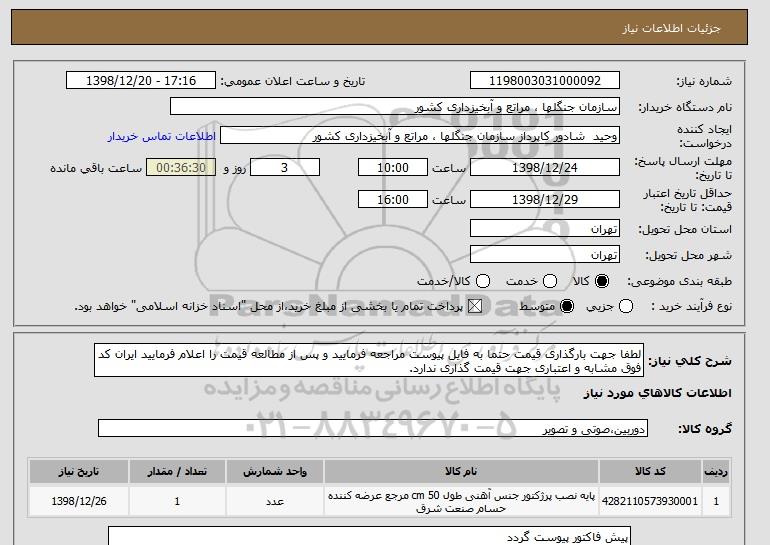Click product code 4282110573930001 cell
770x545 pixels.
point(650,501)
